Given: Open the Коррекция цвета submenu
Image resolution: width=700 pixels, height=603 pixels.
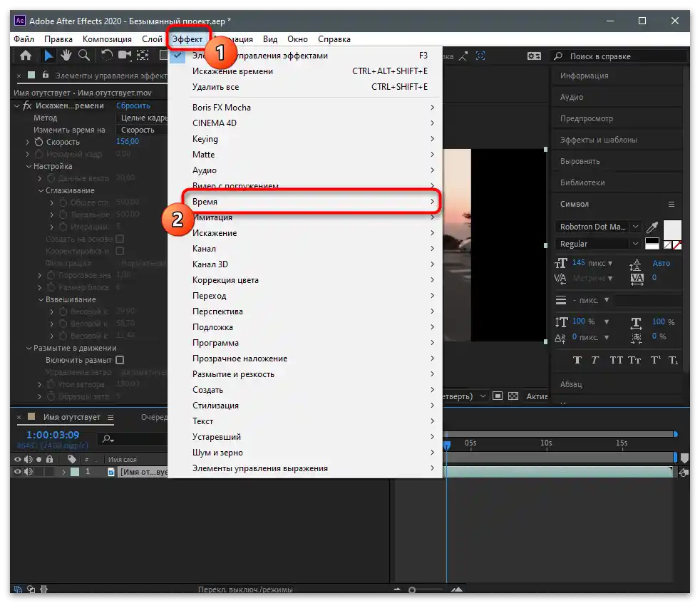Looking at the screenshot, I should click(312, 280).
